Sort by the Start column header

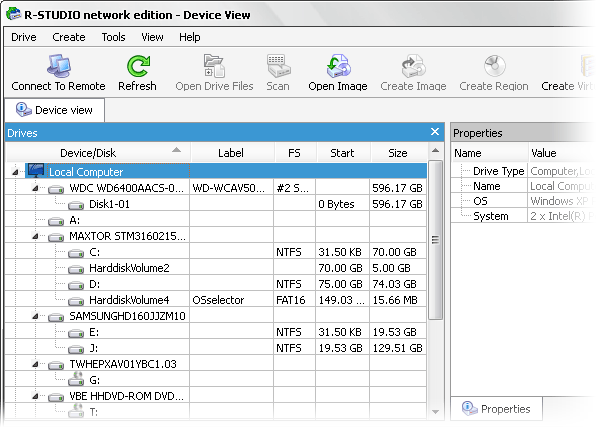pos(343,153)
